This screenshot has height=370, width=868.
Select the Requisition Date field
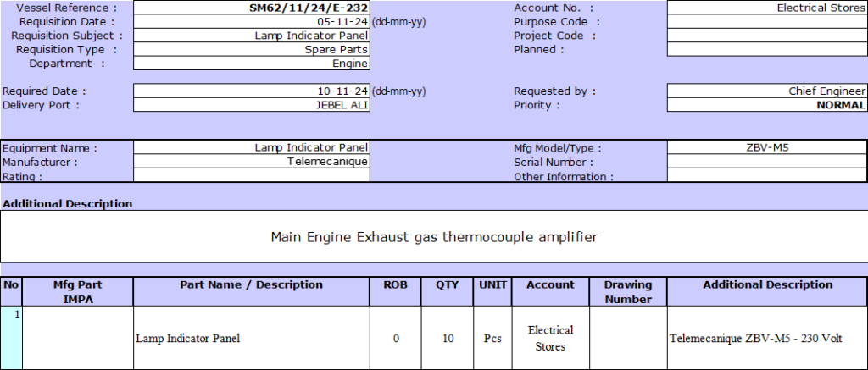click(x=252, y=22)
